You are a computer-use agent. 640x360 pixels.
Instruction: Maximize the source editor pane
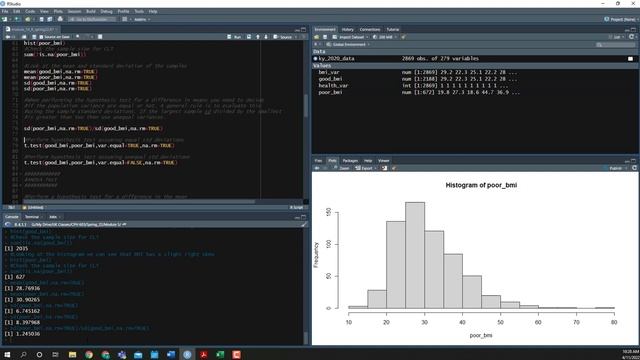pyautogui.click(x=303, y=29)
